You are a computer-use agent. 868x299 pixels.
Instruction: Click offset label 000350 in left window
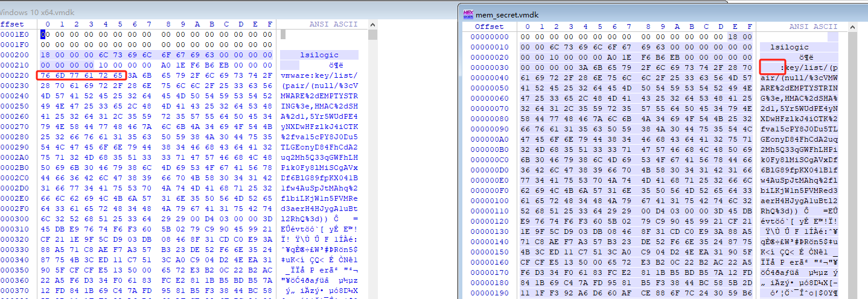[14, 270]
